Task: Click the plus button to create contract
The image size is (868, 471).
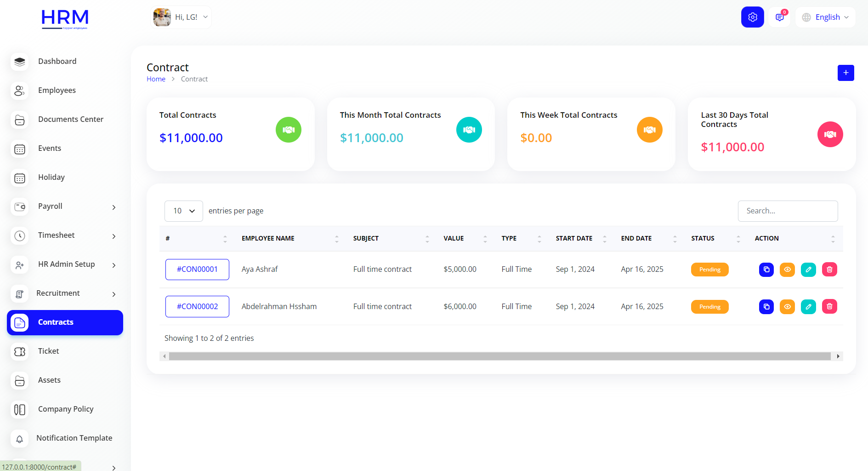Action: coord(845,73)
